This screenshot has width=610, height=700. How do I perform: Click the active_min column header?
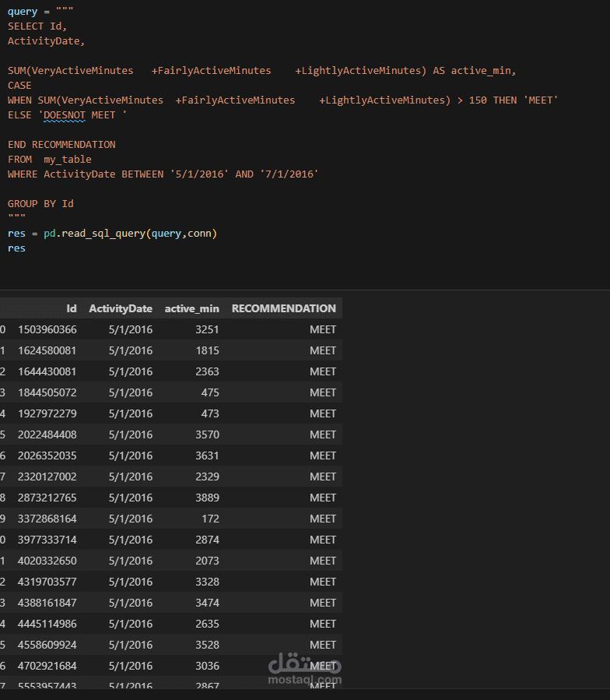click(x=192, y=308)
